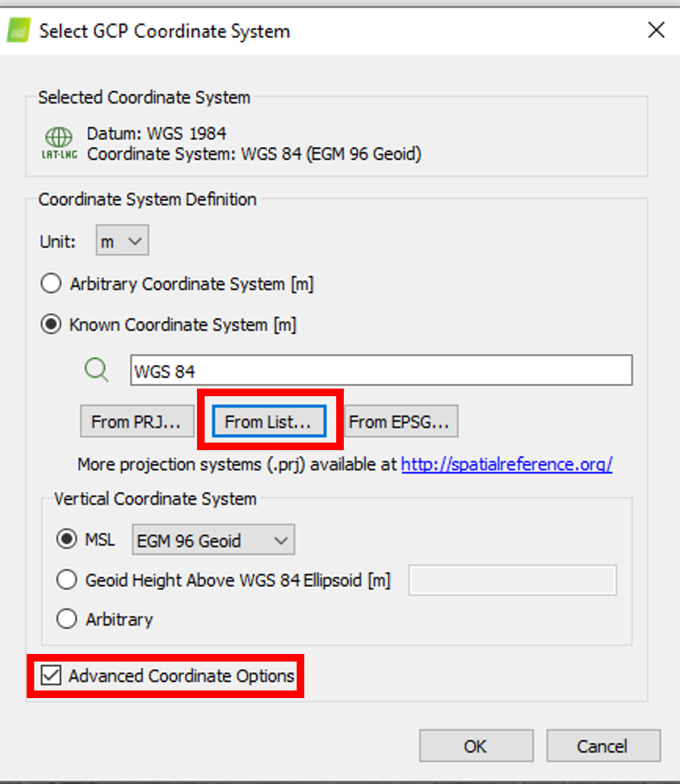Click the Cancel button

coord(603,746)
